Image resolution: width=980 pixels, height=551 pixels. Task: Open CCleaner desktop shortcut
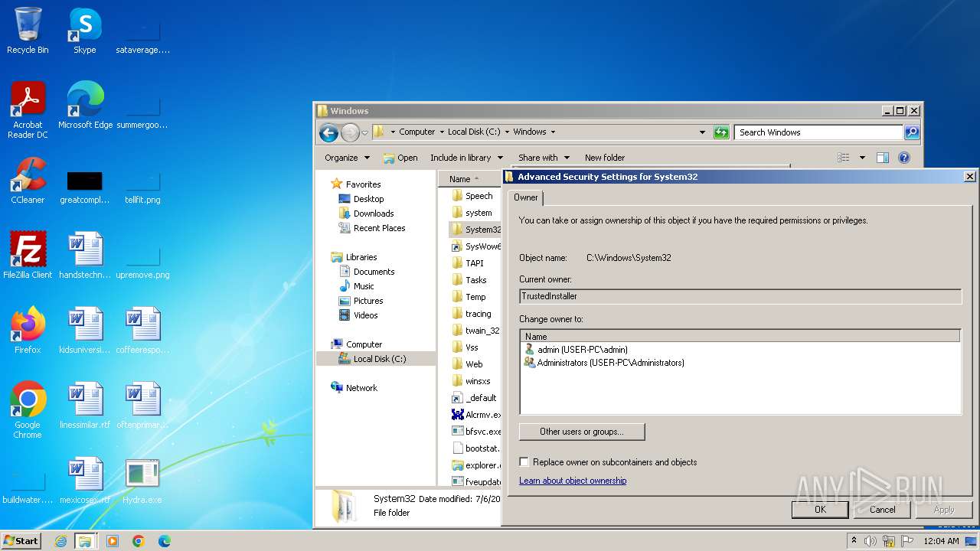pyautogui.click(x=28, y=180)
